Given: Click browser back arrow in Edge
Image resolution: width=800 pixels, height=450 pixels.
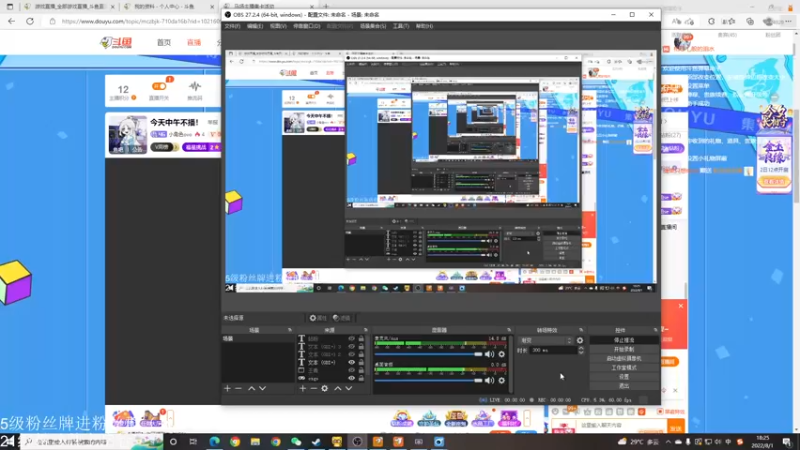Looking at the screenshot, I should [11, 21].
